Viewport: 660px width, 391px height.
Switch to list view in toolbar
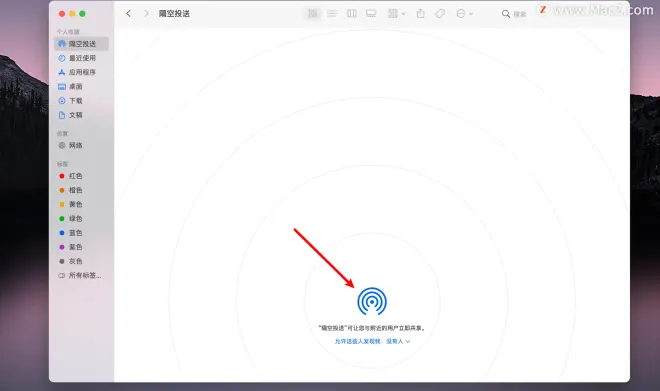click(332, 13)
